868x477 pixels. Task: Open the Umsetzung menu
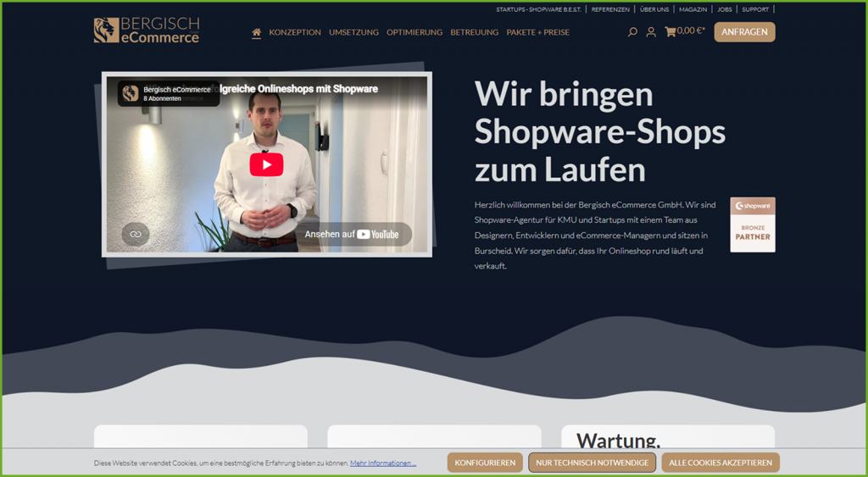[353, 32]
